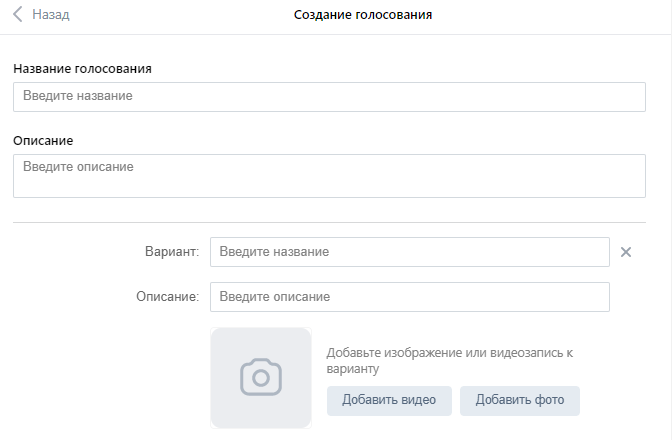Click the bold Описание label above the text area
Screen dimensions: 672x440
pyautogui.click(x=43, y=141)
